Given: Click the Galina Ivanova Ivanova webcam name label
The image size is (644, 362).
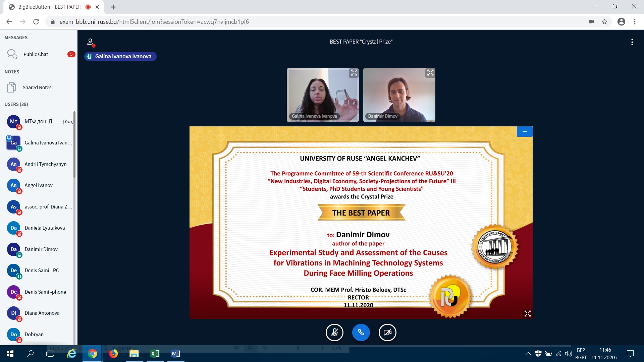Looking at the screenshot, I should [314, 116].
